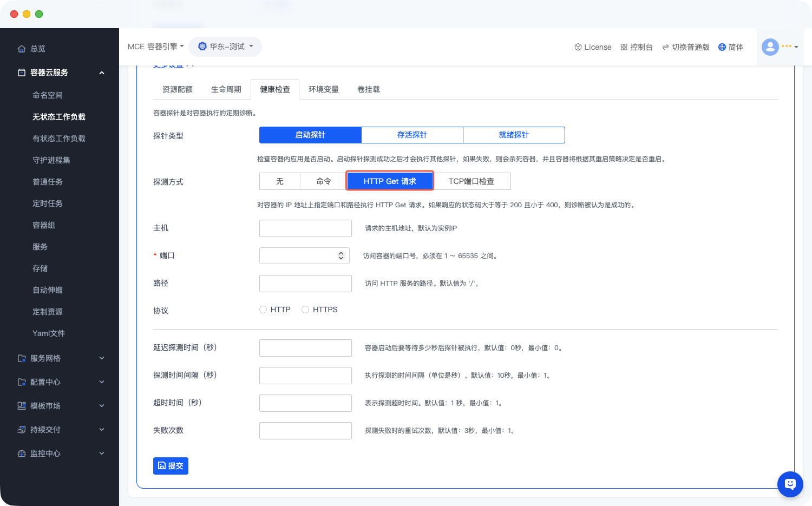Image resolution: width=812 pixels, height=506 pixels.
Task: Open the chat support bubble icon
Action: [x=790, y=484]
